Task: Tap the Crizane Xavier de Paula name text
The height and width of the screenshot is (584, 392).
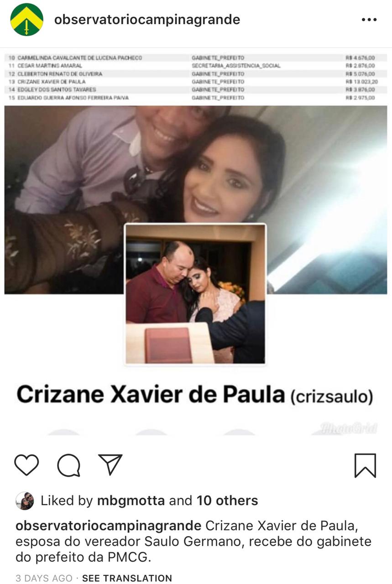Action: point(151,395)
